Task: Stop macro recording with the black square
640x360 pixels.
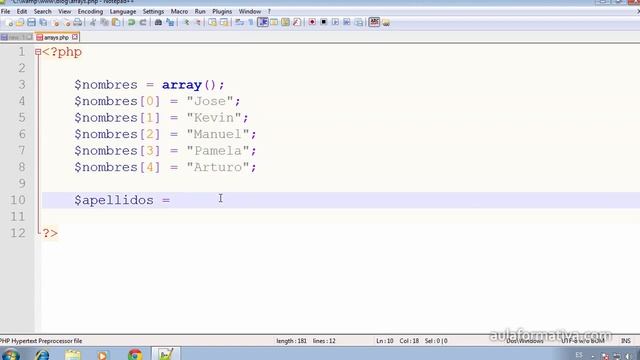Action: tap(324, 22)
